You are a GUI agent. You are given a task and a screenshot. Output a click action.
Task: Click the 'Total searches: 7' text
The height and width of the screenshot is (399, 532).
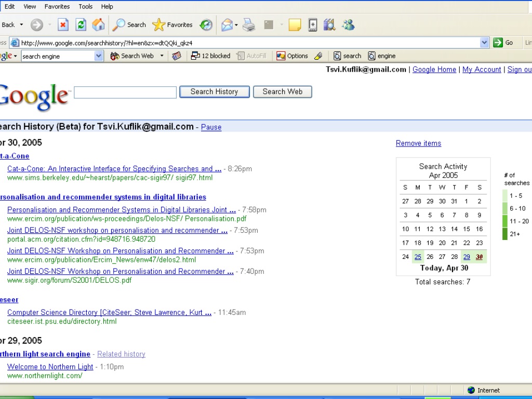(x=443, y=282)
